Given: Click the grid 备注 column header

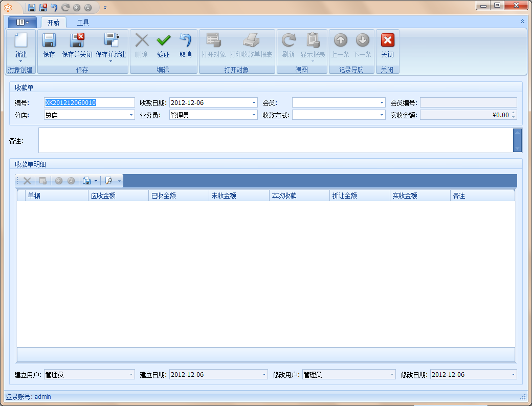Looking at the screenshot, I should (x=483, y=196).
